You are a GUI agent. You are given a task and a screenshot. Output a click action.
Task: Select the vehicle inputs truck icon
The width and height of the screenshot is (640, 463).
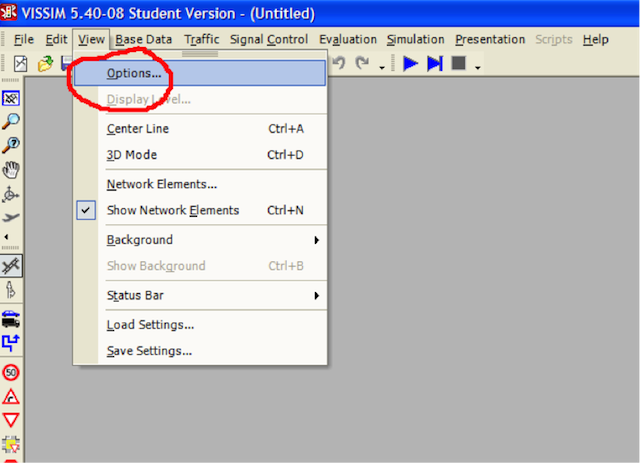[x=12, y=320]
